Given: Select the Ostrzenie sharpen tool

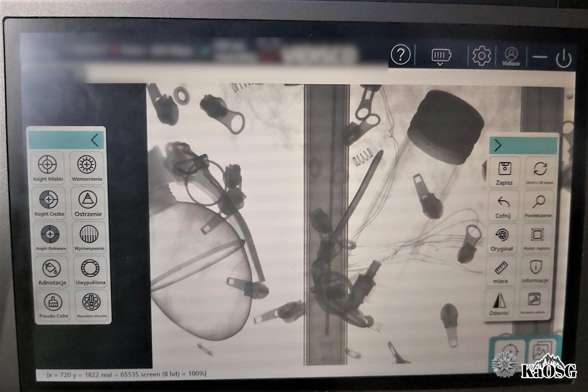Looking at the screenshot, I should (x=88, y=203).
